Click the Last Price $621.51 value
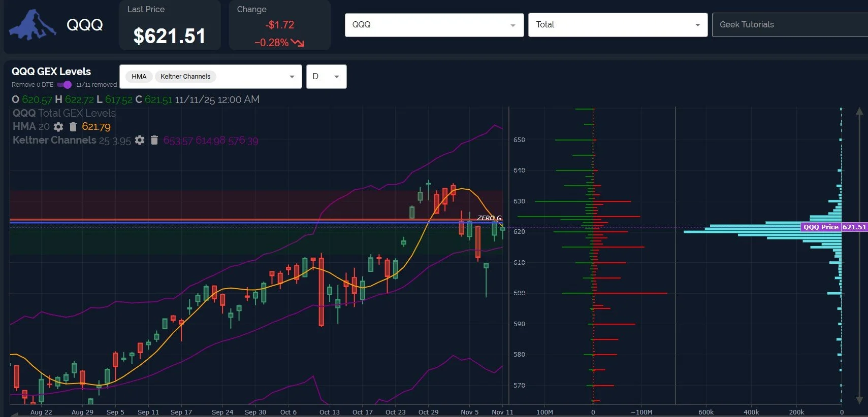The width and height of the screenshot is (868, 417). (169, 36)
